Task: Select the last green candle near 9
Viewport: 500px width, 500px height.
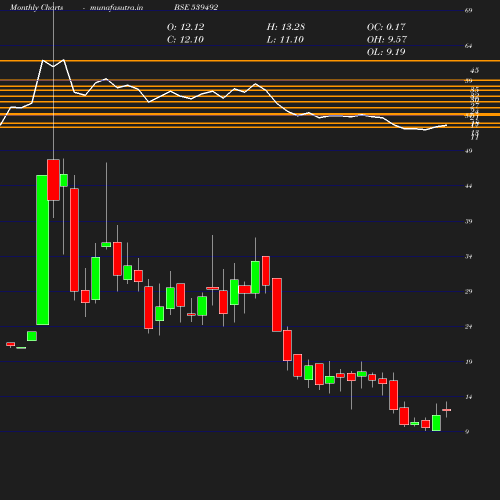Action: pos(436,423)
